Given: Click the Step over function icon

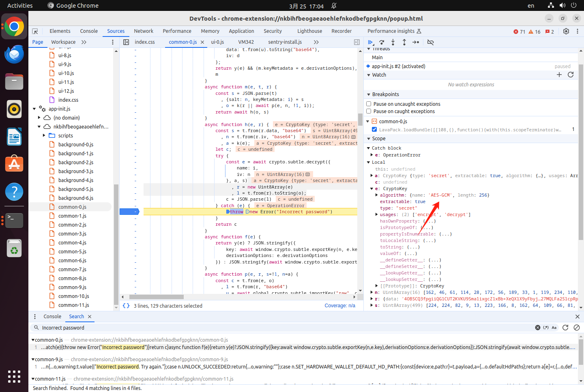Looking at the screenshot, I should pos(382,42).
